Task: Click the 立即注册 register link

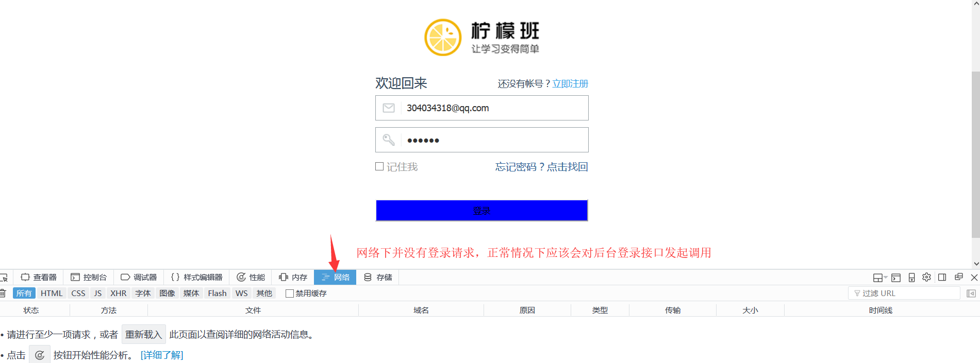Action: (x=570, y=83)
